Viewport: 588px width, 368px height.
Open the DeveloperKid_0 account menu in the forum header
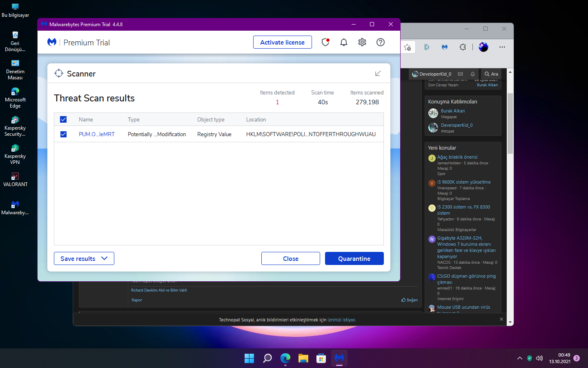coord(432,74)
